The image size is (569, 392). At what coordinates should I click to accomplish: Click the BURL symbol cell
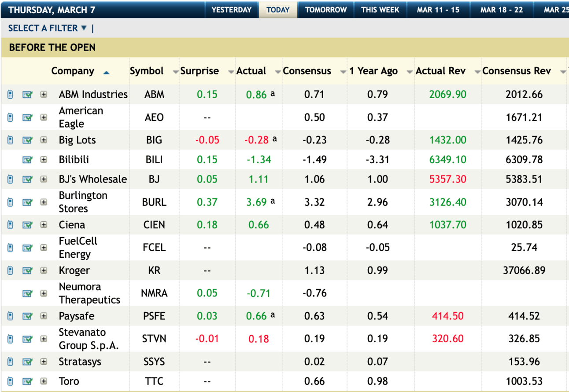pos(154,202)
